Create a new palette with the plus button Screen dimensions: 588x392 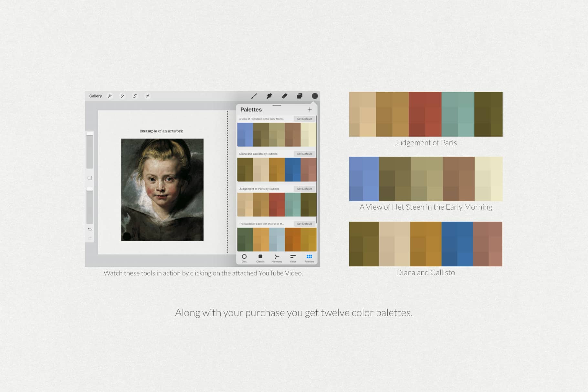[310, 109]
